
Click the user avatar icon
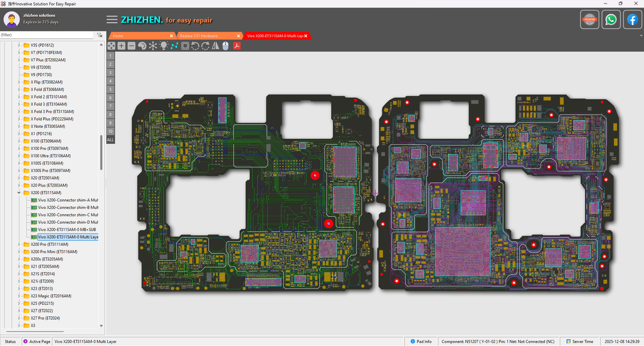(12, 20)
